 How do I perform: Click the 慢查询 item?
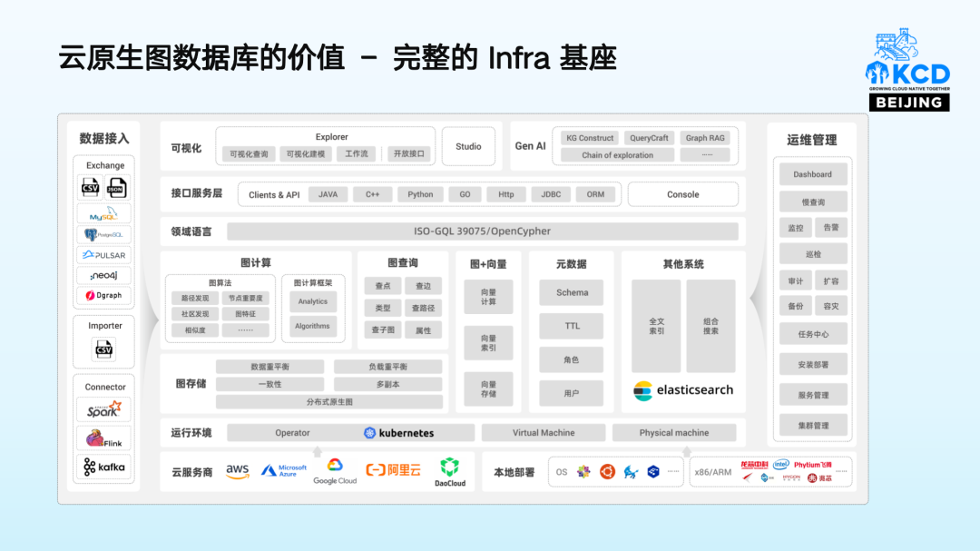click(x=812, y=202)
